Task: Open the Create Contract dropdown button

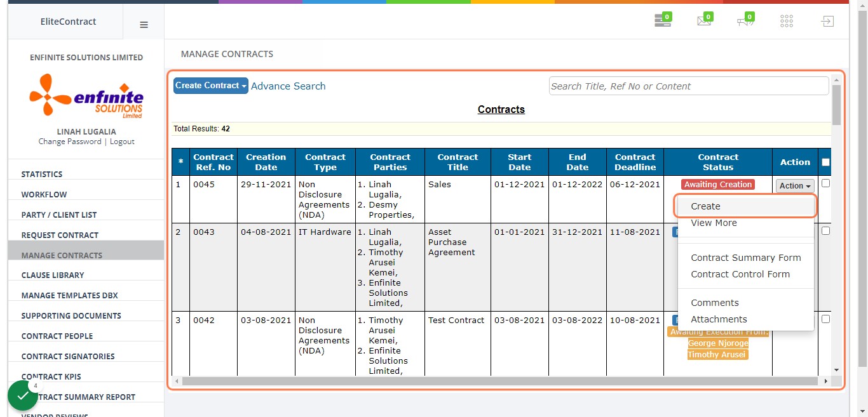Action: point(211,86)
